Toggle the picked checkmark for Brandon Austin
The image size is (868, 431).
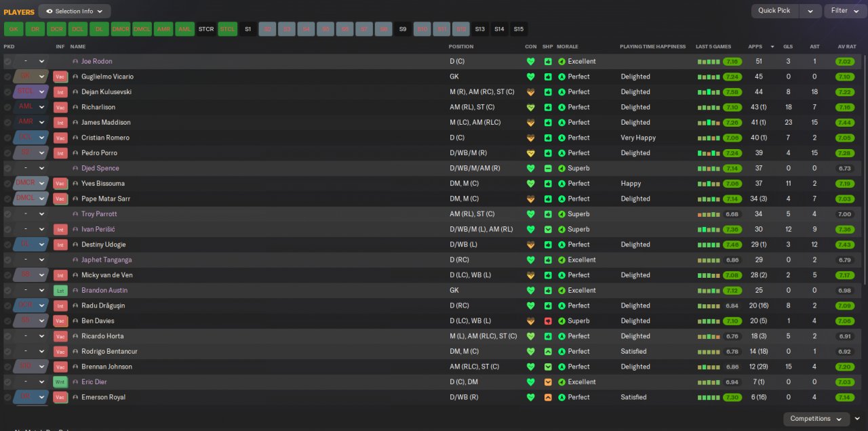8,290
